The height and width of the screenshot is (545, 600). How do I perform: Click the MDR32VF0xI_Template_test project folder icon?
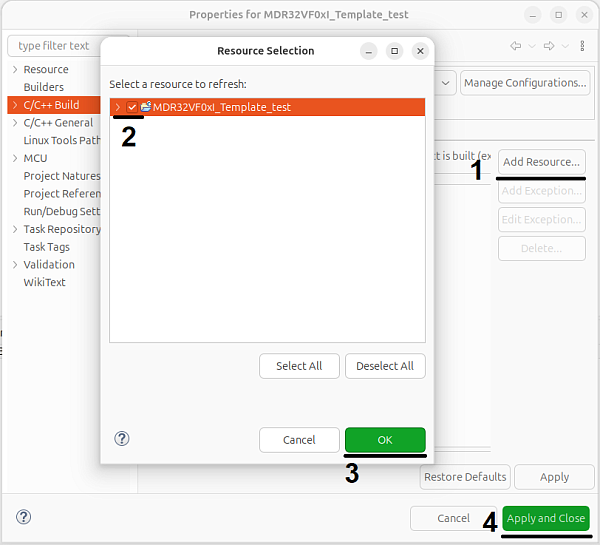(x=146, y=107)
